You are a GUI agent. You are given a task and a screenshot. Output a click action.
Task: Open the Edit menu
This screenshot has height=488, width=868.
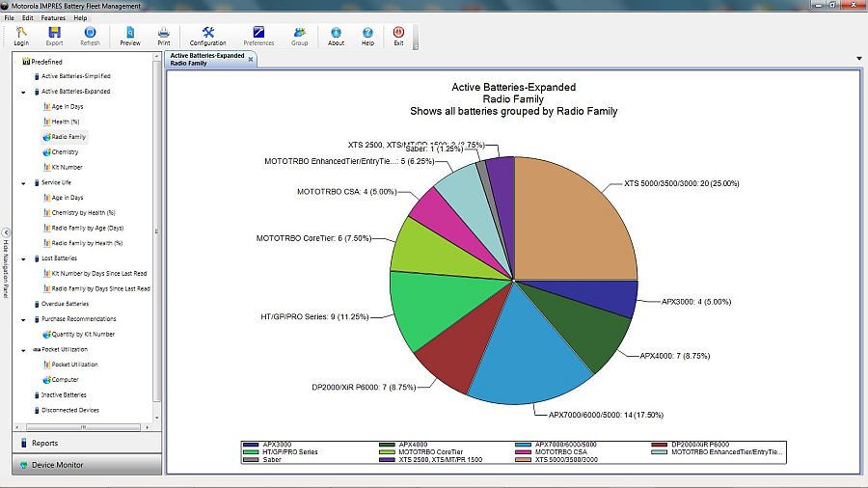(x=28, y=17)
